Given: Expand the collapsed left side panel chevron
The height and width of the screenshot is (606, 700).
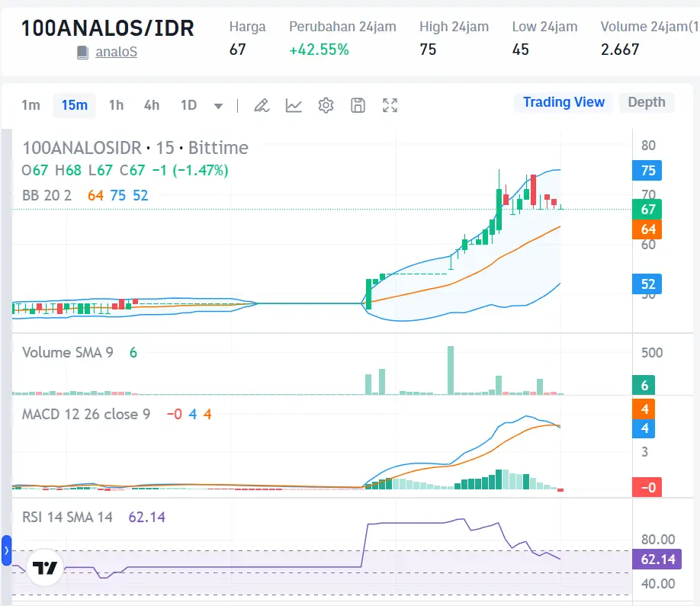Looking at the screenshot, I should coord(6,550).
